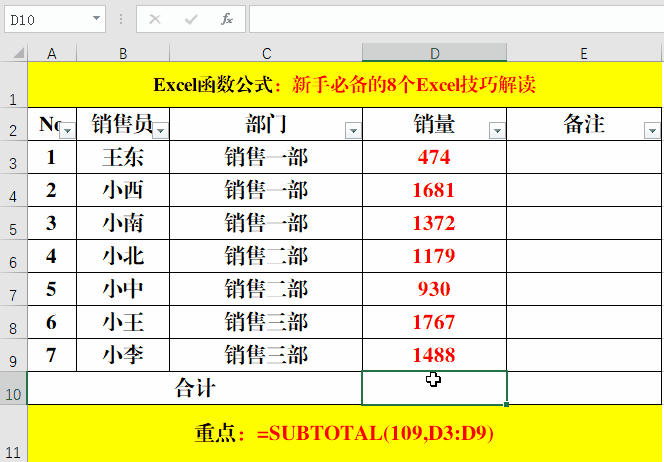Screen dimensions: 664x462
Task: Open the 销售员 column filter dropdown
Action: coord(160,131)
